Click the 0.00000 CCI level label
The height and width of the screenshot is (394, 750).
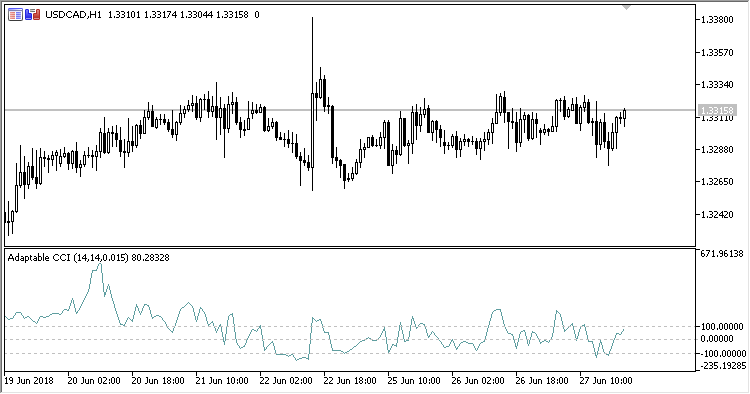coord(717,339)
